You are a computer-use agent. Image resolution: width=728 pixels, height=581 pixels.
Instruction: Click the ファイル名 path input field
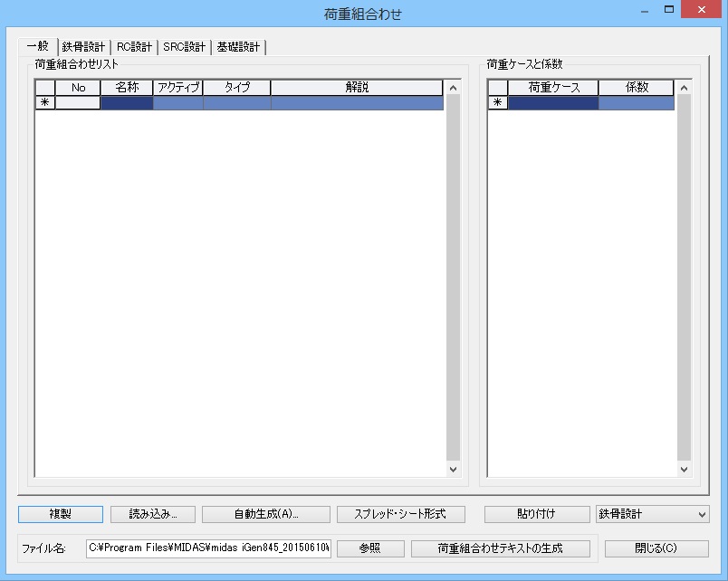pyautogui.click(x=208, y=548)
